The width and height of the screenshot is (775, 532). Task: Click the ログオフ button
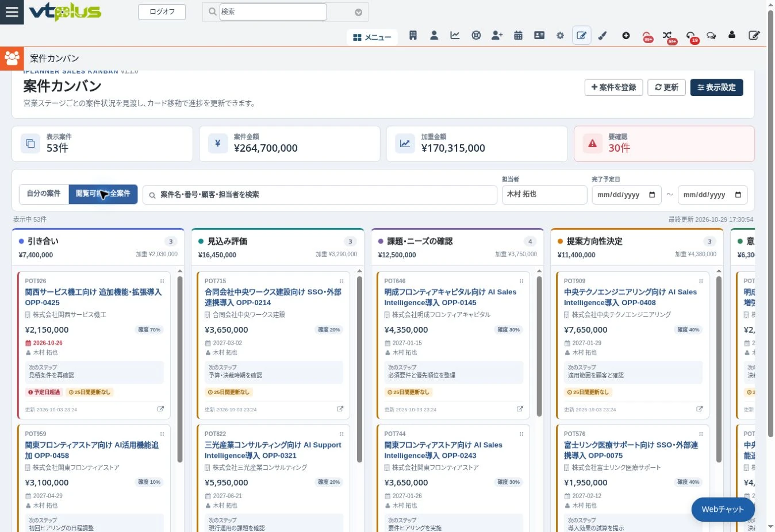(x=162, y=11)
